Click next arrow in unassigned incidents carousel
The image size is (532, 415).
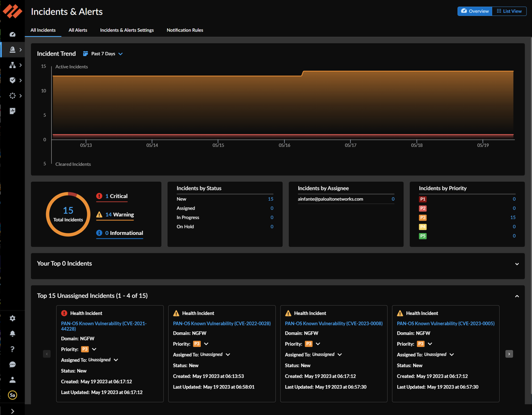click(509, 354)
